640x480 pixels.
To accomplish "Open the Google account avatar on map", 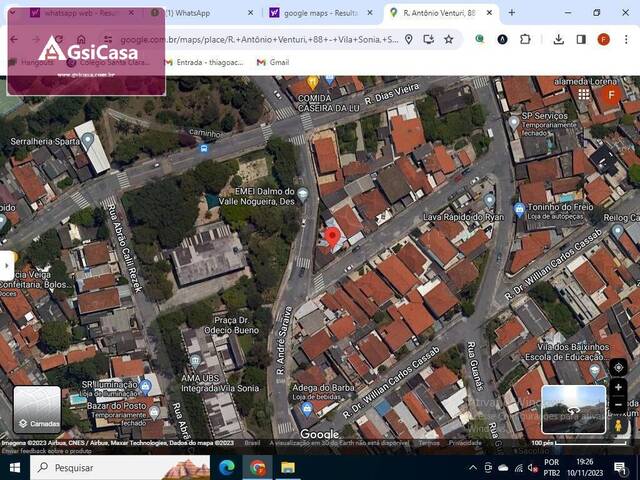I will pyautogui.click(x=611, y=95).
